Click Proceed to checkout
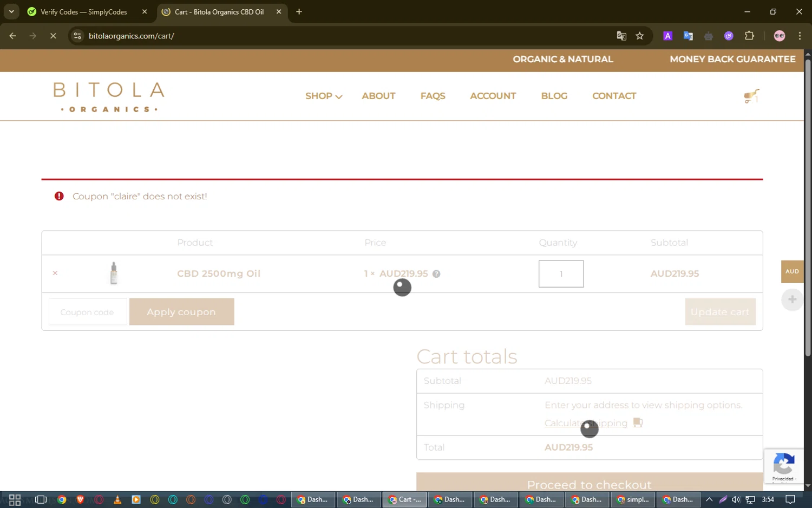The width and height of the screenshot is (812, 508). 589,484
